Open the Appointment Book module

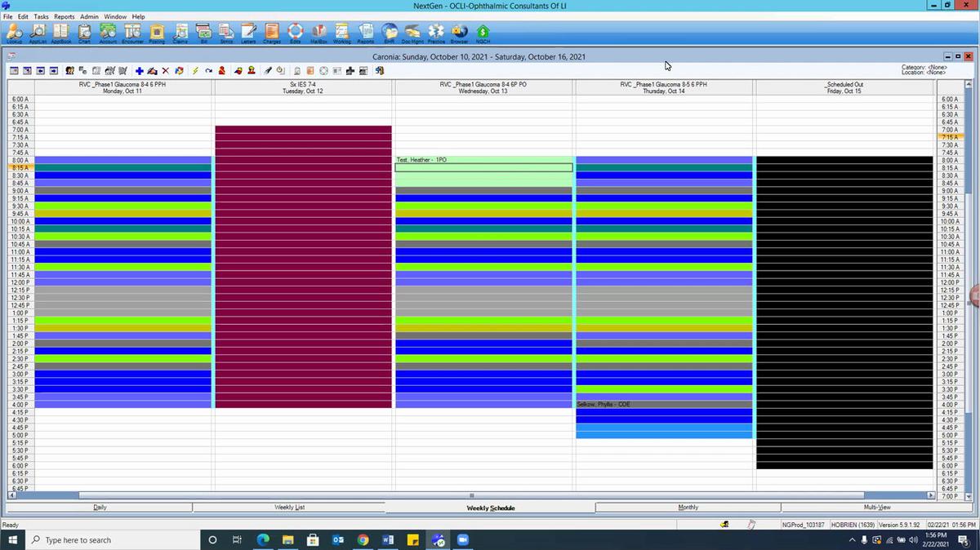pyautogui.click(x=60, y=33)
